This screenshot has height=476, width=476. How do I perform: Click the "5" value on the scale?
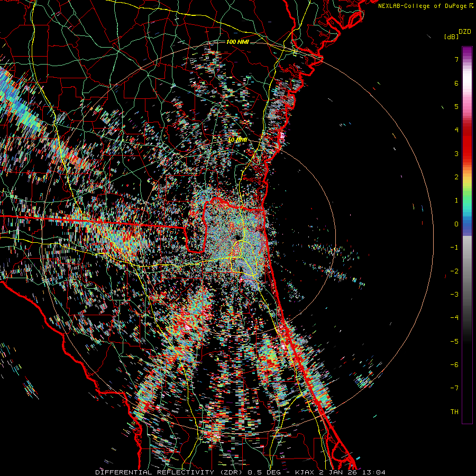pyautogui.click(x=456, y=106)
